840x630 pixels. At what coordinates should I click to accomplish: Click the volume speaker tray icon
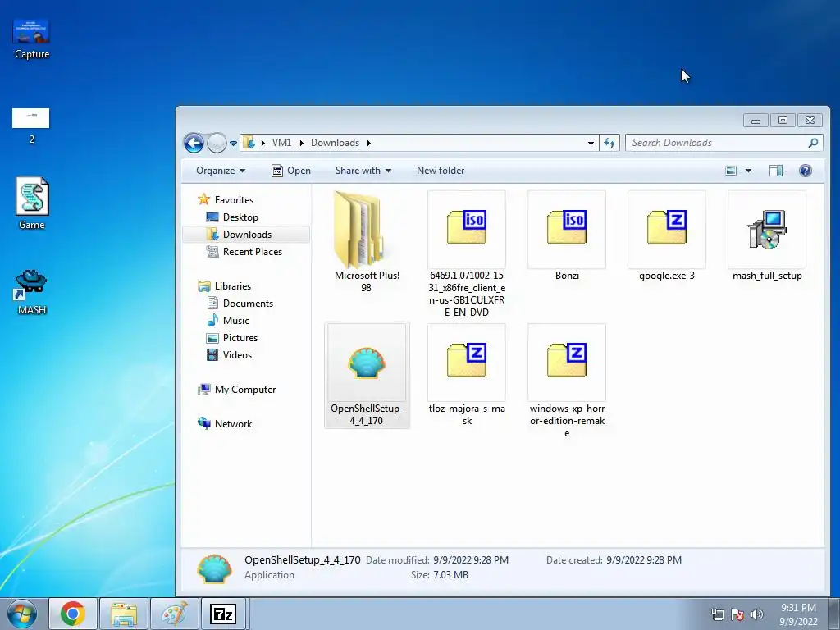(x=757, y=614)
